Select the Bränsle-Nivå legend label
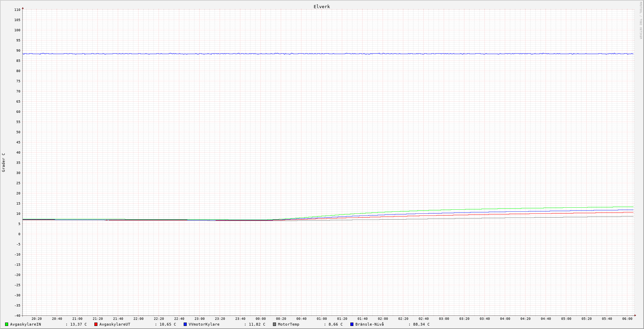Viewport: 644px width, 329px height. point(369,324)
